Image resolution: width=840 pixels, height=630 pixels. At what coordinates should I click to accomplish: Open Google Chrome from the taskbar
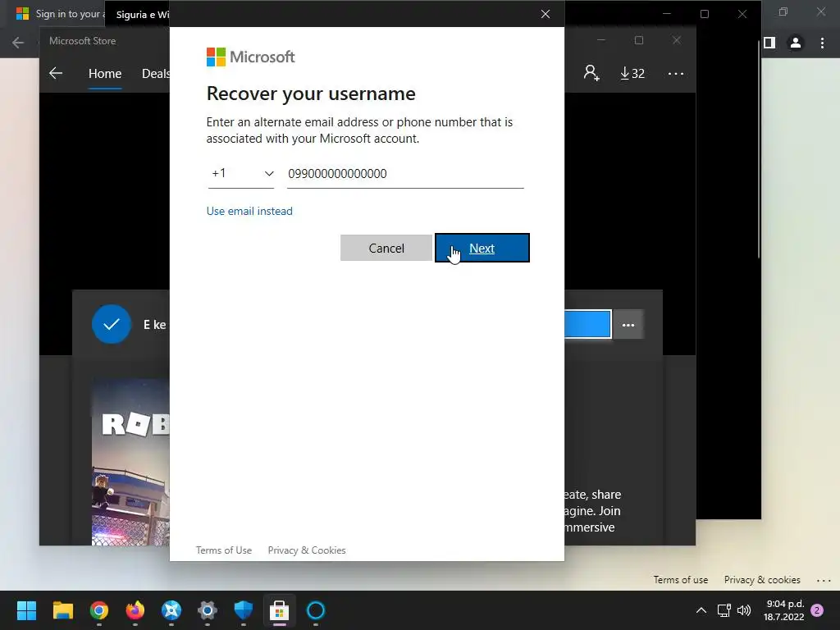[99, 610]
